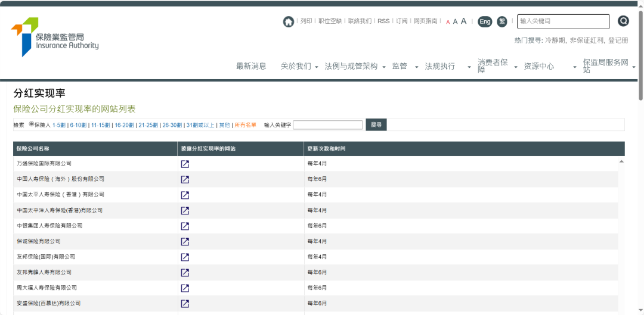Viewport: 644px width, 315px height.
Task: Click 每年6月 in the 周大福人寿保险有限公司 row
Action: (317, 288)
